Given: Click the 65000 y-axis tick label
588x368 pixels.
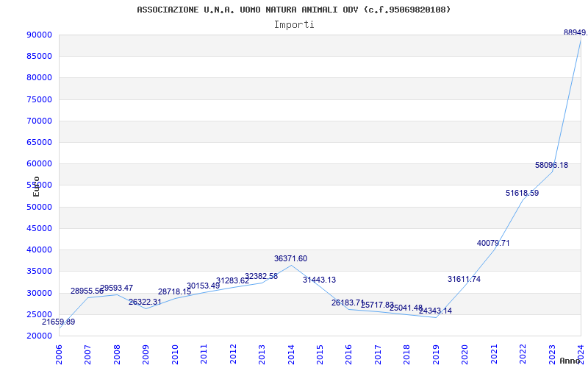Looking at the screenshot, I should coord(39,142).
